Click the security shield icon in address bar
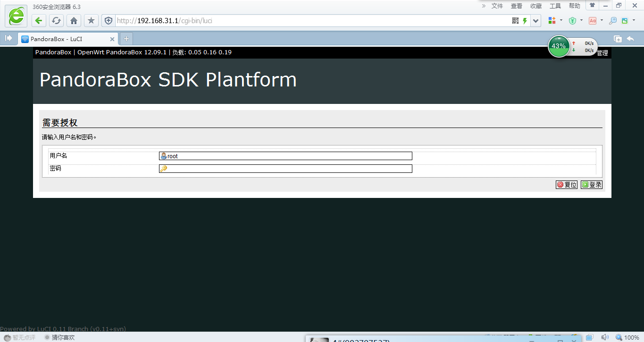The height and width of the screenshot is (342, 644). click(109, 21)
